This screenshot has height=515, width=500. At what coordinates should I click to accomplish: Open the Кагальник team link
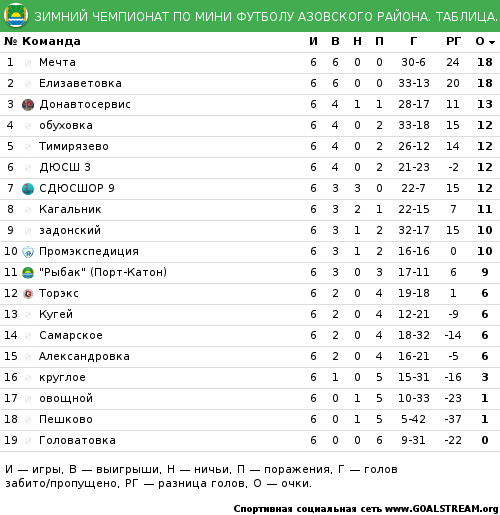click(70, 209)
